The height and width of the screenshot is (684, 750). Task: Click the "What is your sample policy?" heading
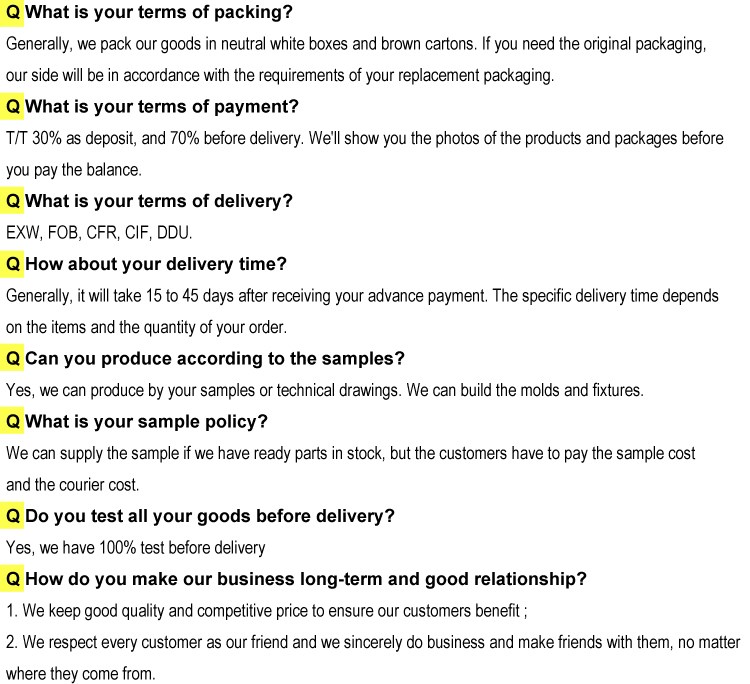pos(147,421)
